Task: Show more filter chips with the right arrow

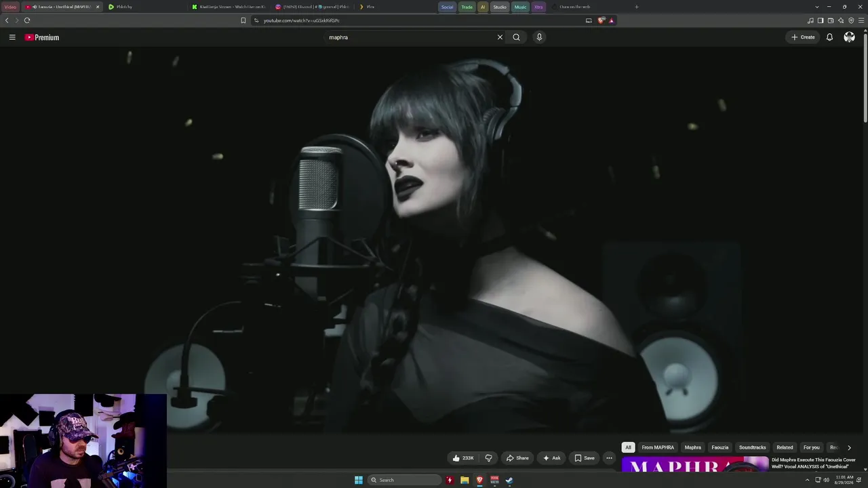Action: (849, 447)
